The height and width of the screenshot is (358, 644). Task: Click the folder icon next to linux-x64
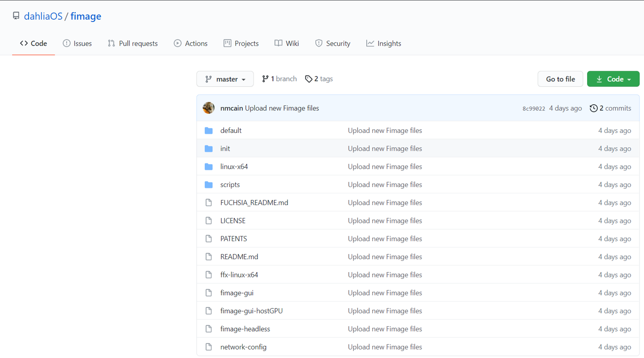pyautogui.click(x=208, y=166)
